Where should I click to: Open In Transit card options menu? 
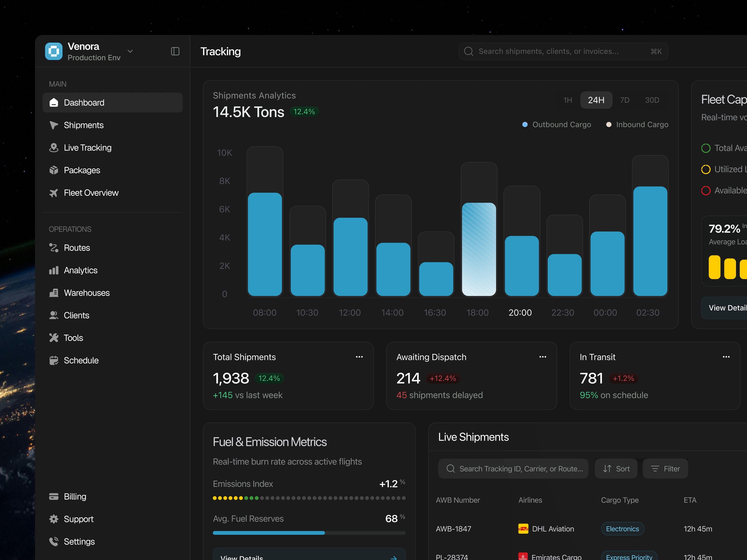pos(726,357)
